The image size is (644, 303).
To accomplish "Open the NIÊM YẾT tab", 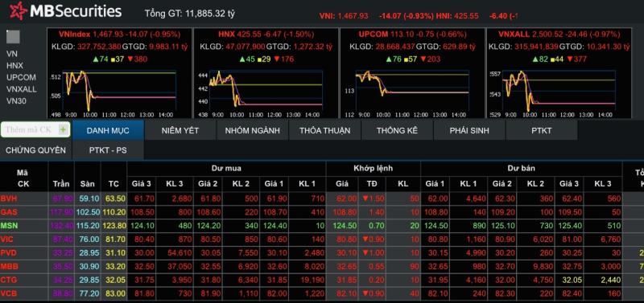I will coord(180,130).
